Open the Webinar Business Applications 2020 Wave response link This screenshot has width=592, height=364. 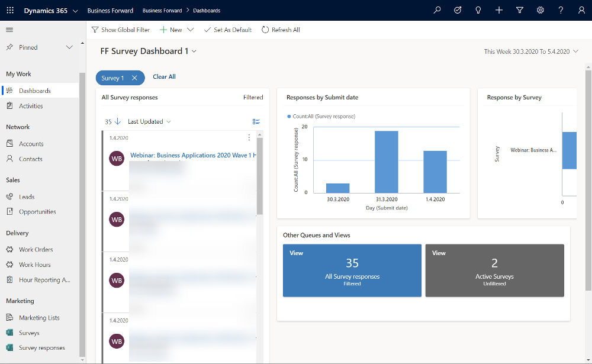pos(193,155)
